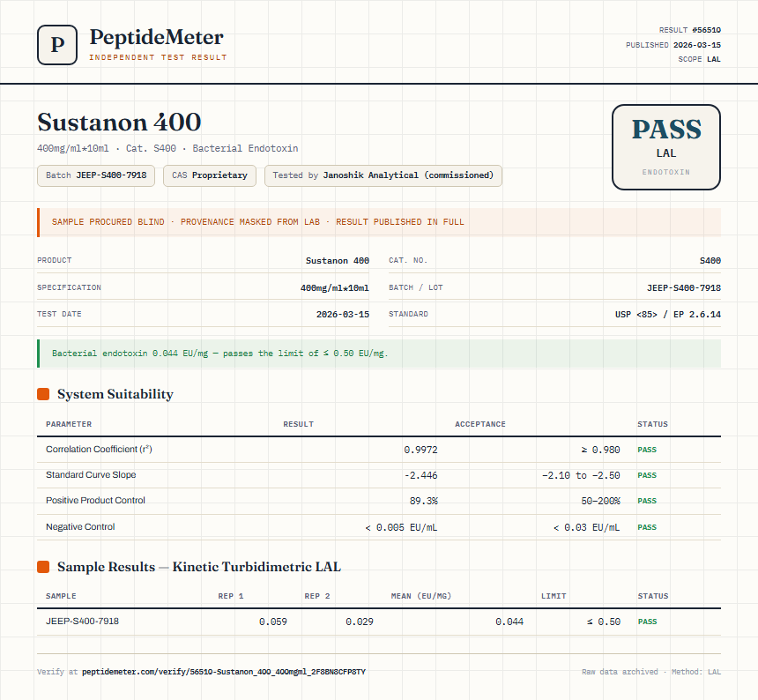Click the ≤ 0.50 limit value
Screen dimensions: 758x700
[603, 622]
